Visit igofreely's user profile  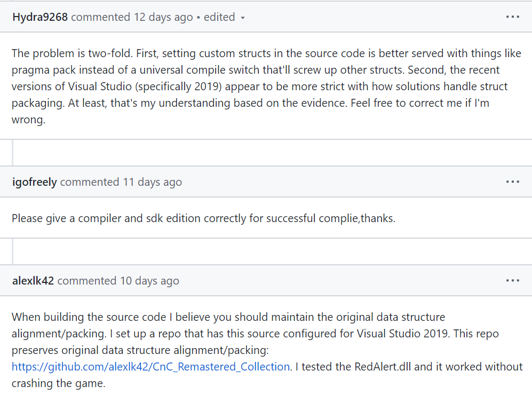point(35,182)
